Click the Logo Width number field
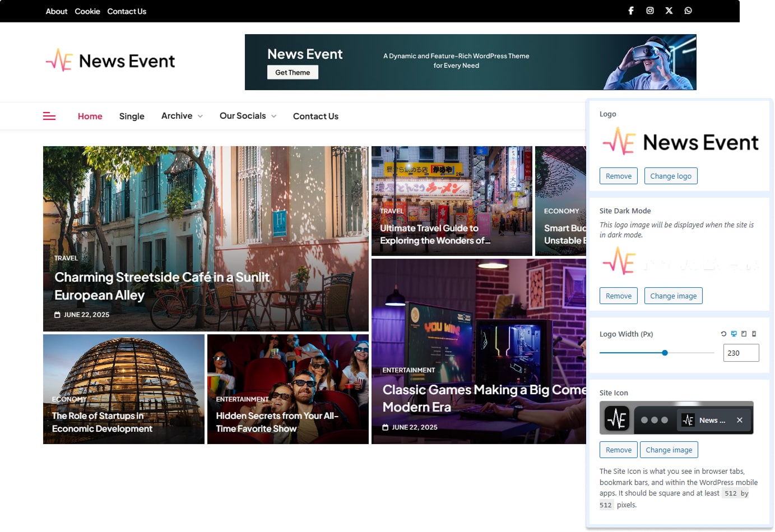The height and width of the screenshot is (532, 775). click(741, 353)
